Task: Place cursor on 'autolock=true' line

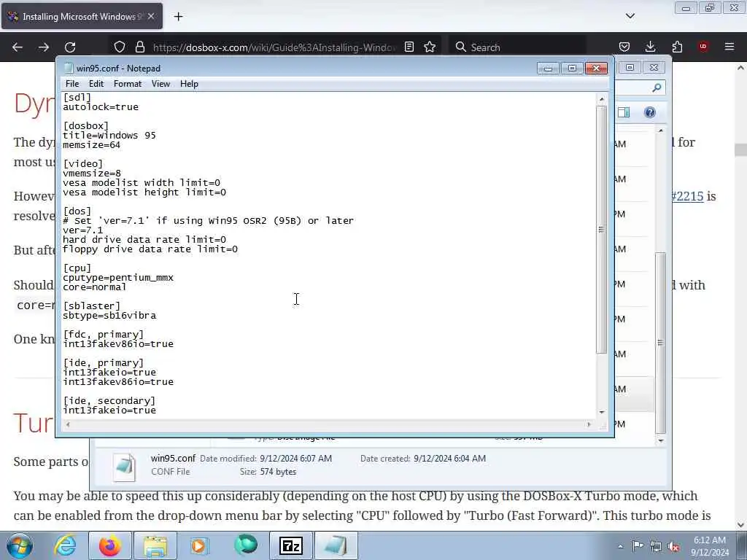Action: (101, 107)
